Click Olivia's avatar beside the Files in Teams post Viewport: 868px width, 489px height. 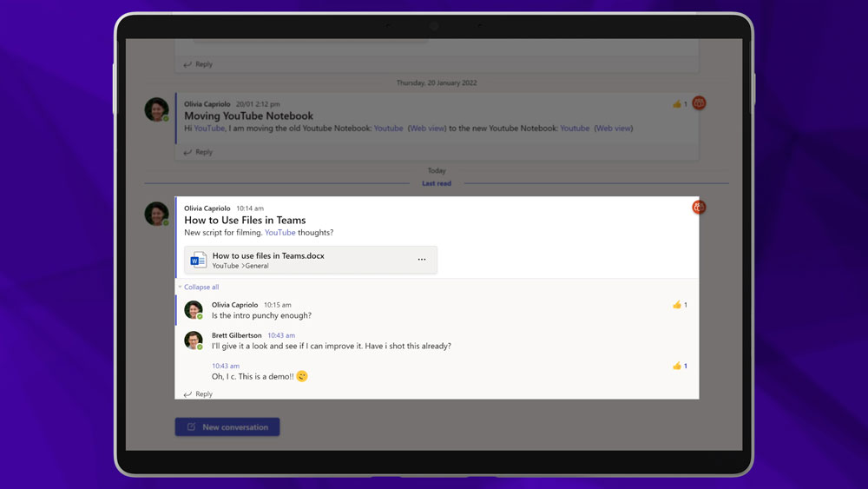point(156,214)
